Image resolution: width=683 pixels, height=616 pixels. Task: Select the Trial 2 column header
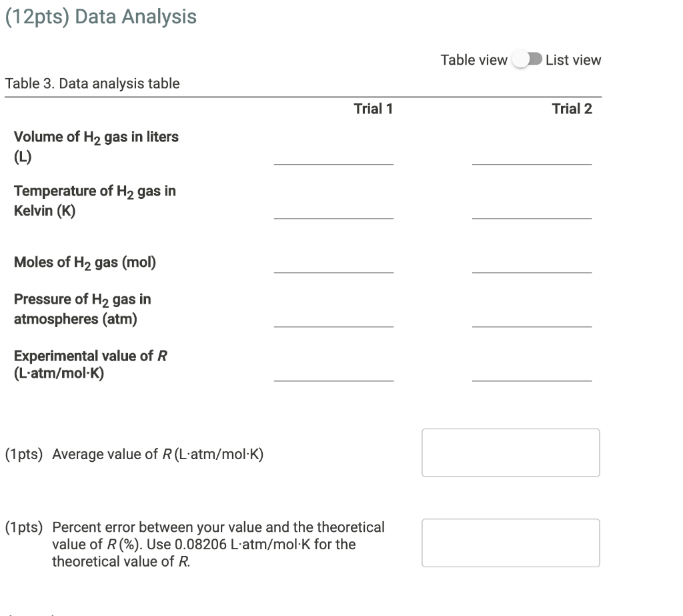tap(572, 109)
